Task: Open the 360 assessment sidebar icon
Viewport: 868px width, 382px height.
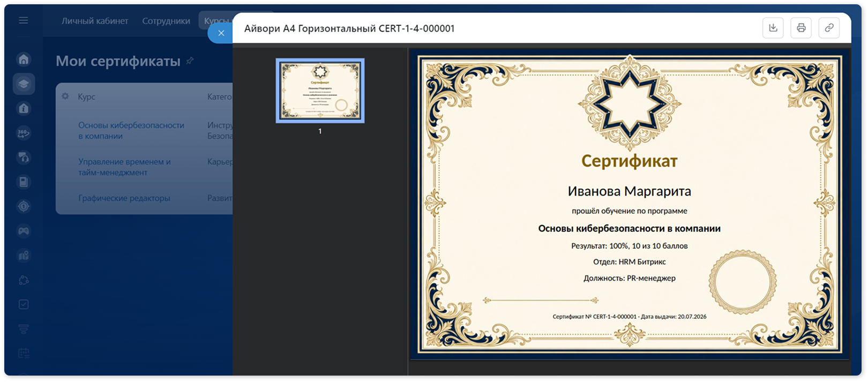Action: (24, 133)
